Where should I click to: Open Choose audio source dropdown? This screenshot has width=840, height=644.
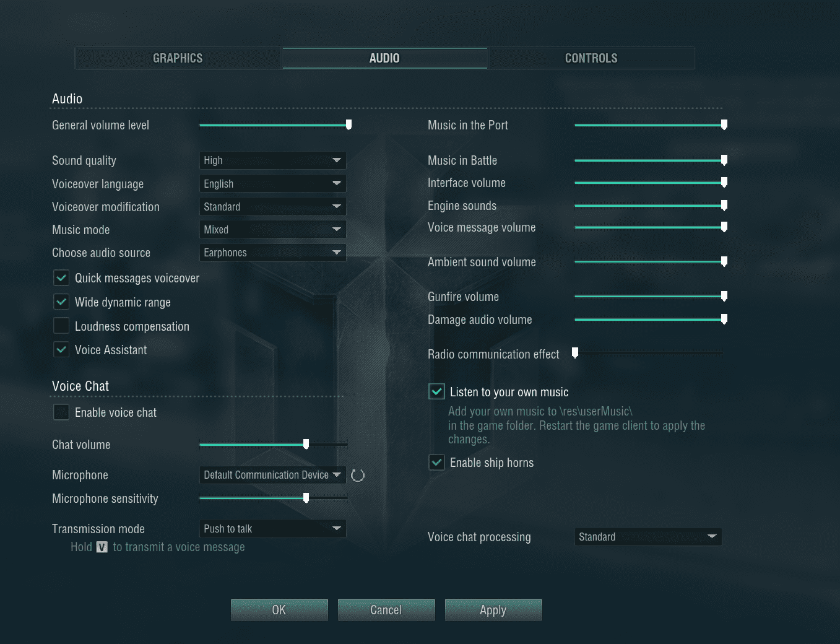(x=272, y=253)
